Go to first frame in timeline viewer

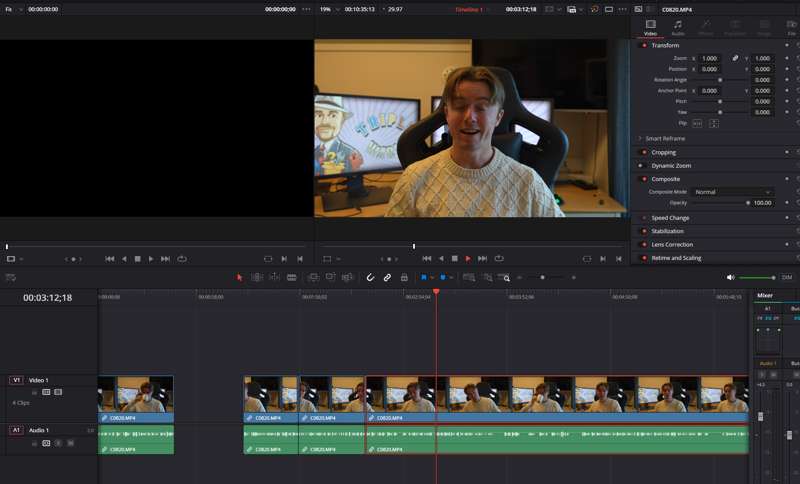point(427,259)
